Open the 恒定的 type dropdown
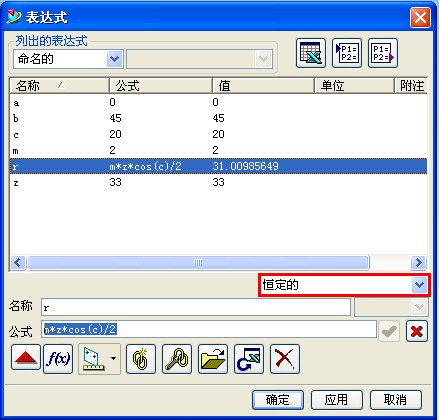This screenshot has width=439, height=420. pyautogui.click(x=345, y=285)
